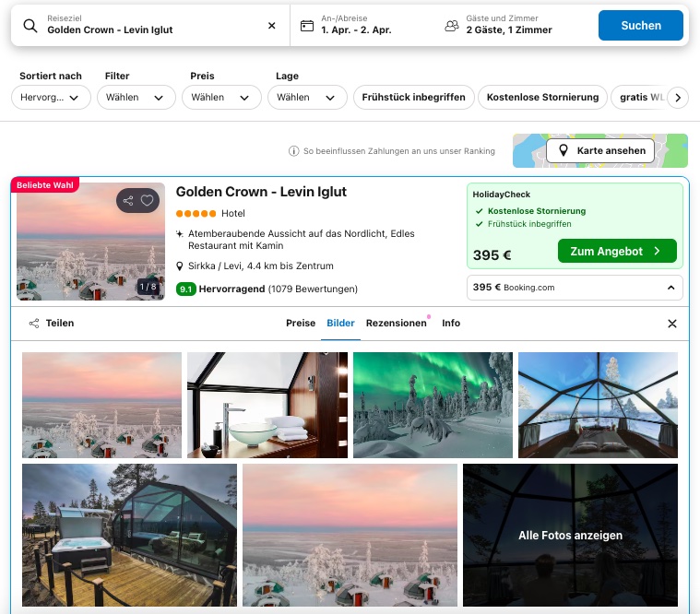Viewport: 700px width, 614px height.
Task: Expand the Preis dropdown
Action: point(220,97)
